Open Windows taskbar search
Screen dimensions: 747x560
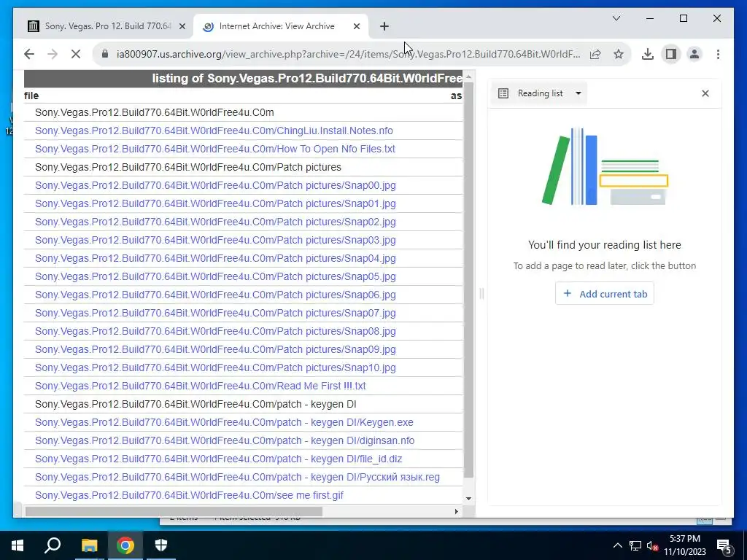(53, 545)
